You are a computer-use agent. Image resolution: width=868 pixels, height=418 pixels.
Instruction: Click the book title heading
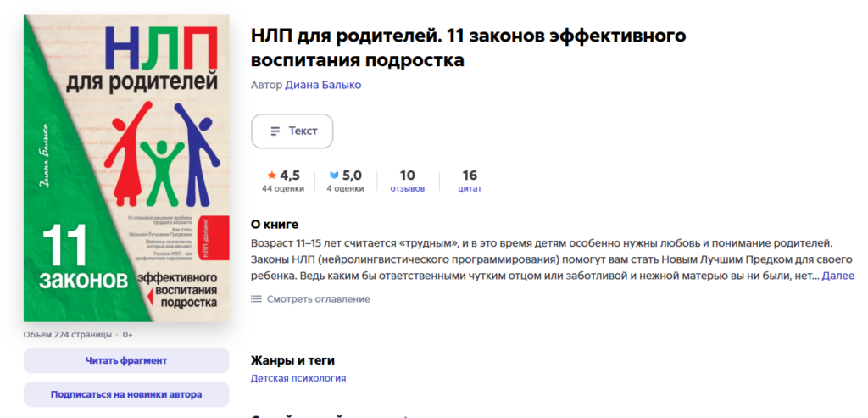coord(468,48)
